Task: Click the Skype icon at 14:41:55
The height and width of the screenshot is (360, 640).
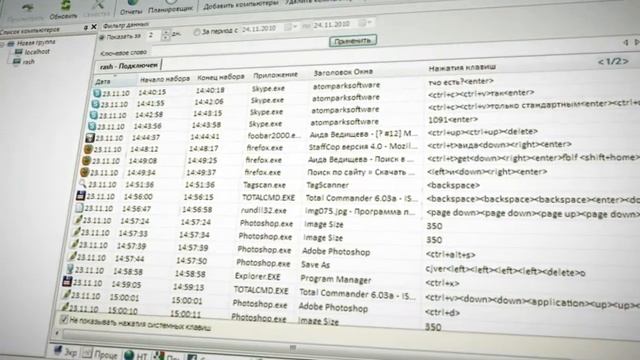Action: (x=95, y=104)
